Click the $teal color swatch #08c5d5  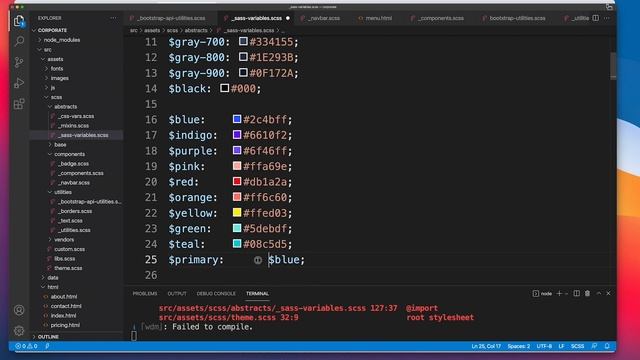click(237, 243)
